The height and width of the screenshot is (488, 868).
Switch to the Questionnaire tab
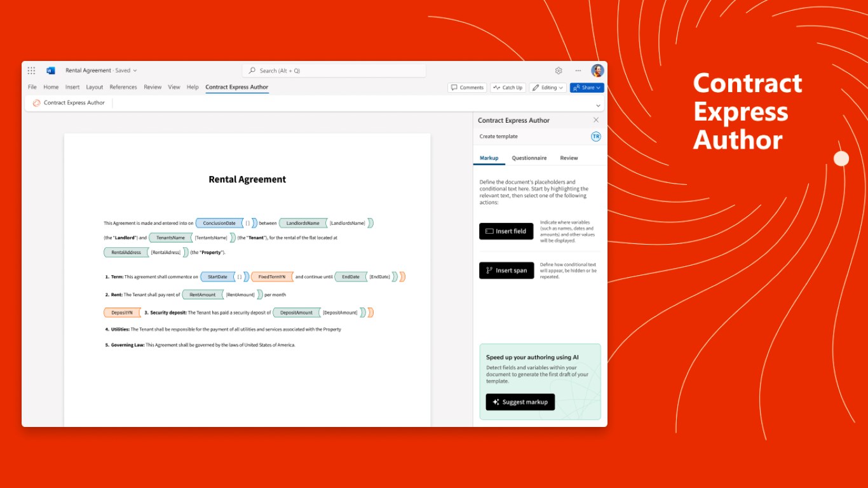tap(529, 158)
